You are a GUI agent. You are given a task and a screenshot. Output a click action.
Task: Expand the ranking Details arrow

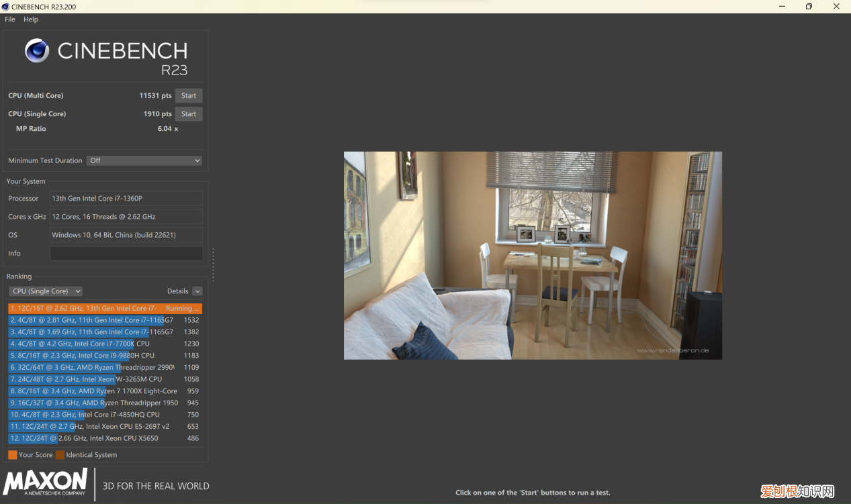point(197,291)
